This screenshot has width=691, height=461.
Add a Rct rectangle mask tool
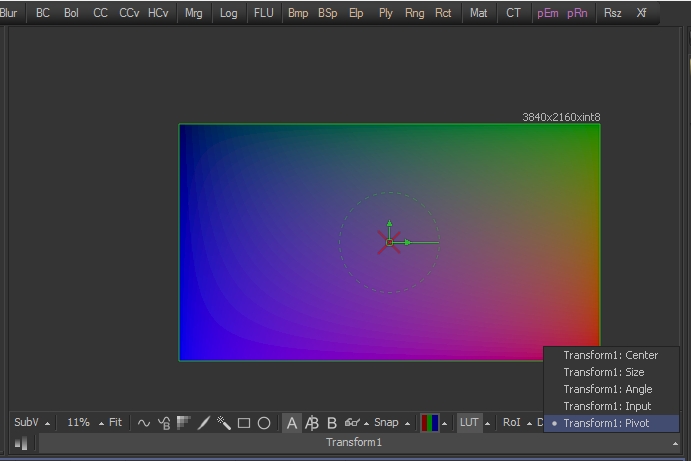pos(443,13)
